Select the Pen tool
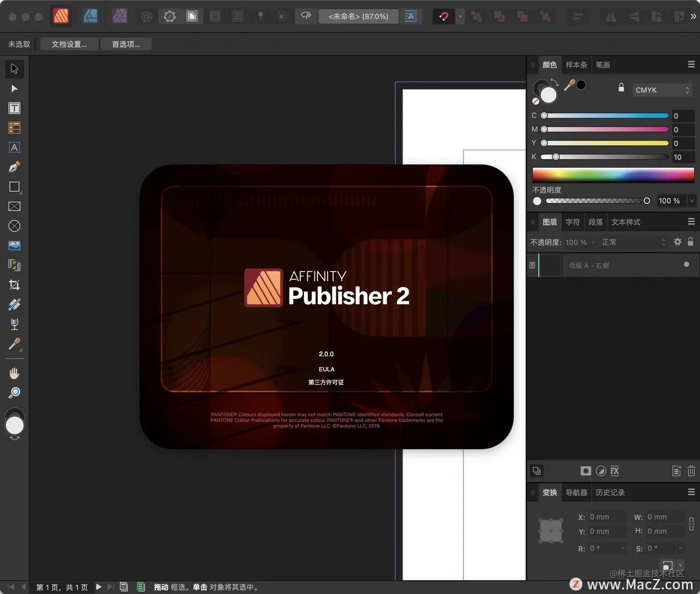Screen dimensions: 700x594 14,167
